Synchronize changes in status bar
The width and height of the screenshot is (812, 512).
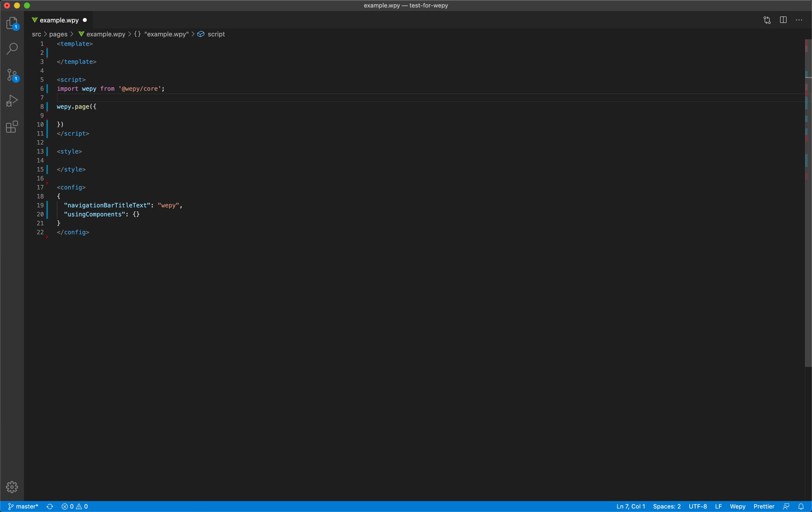[50, 506]
